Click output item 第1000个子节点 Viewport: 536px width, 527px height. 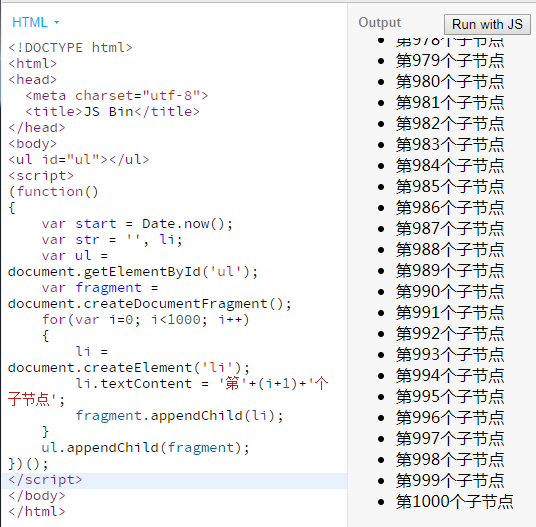coord(454,502)
